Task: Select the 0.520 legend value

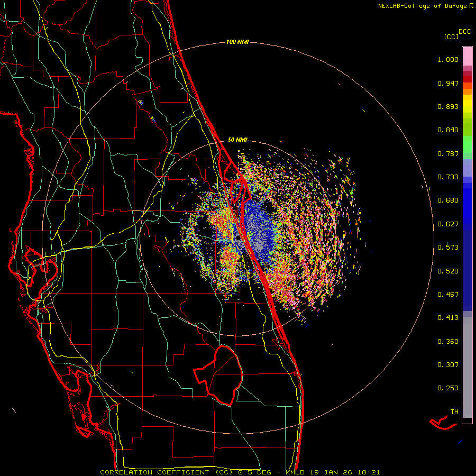Action: (x=448, y=271)
